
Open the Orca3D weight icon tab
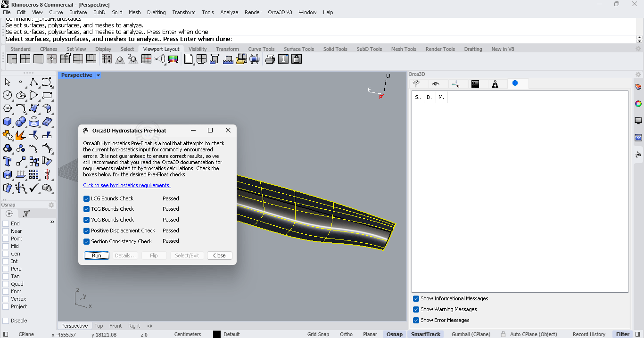(495, 84)
